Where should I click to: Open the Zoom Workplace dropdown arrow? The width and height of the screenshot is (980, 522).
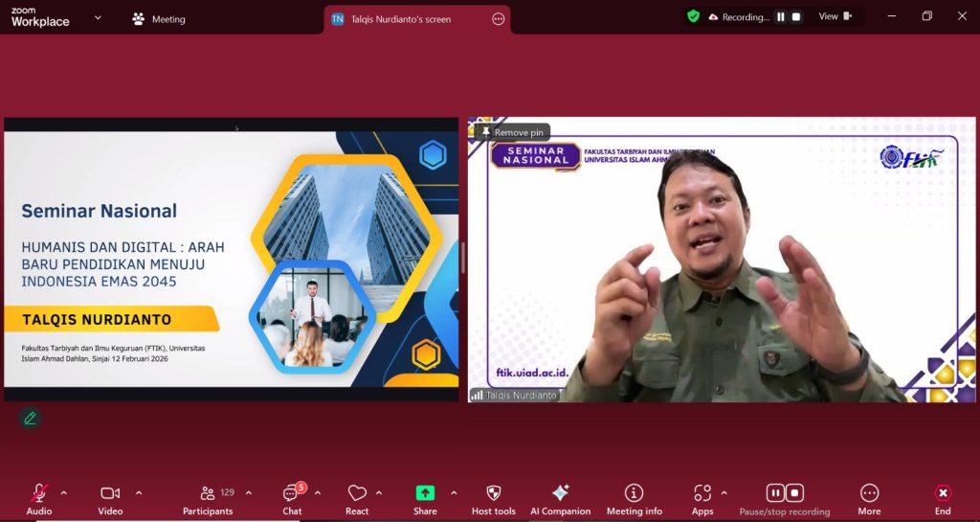(x=98, y=17)
